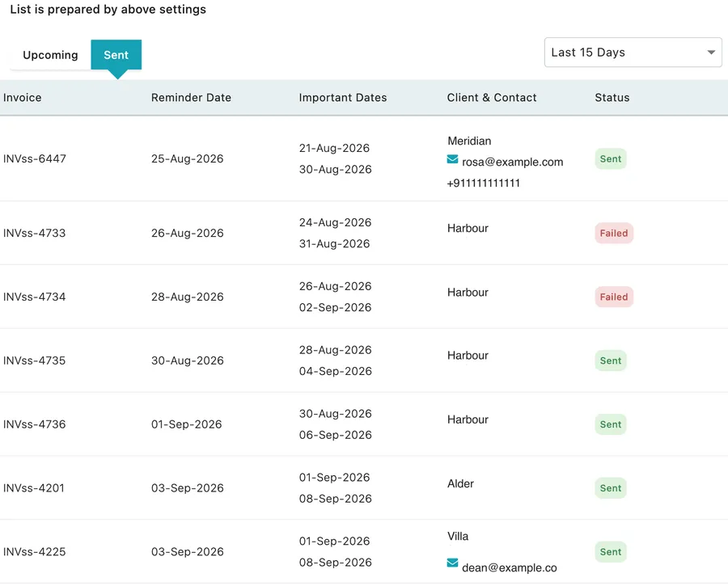This screenshot has width=728, height=586.
Task: Click the email icon beside rosa@example.com
Action: 452,159
